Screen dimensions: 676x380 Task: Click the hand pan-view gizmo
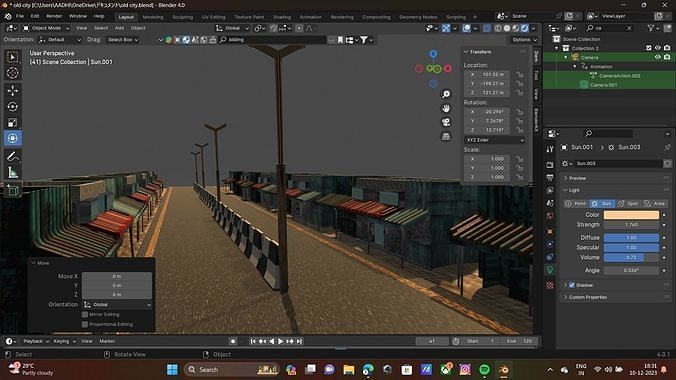click(x=446, y=108)
